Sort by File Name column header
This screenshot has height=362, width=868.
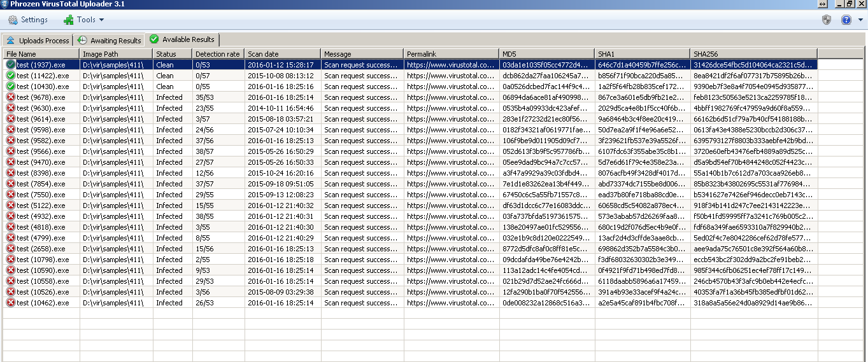click(x=41, y=54)
